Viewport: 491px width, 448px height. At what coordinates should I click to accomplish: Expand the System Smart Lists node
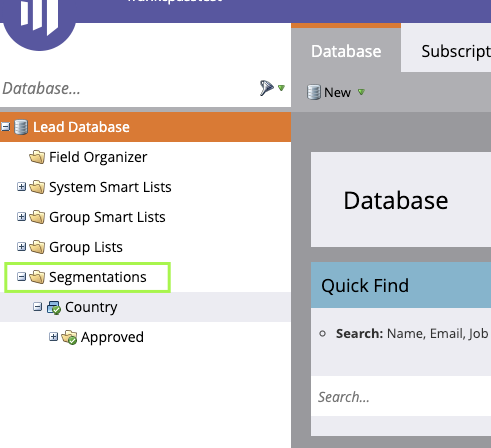pyautogui.click(x=21, y=187)
